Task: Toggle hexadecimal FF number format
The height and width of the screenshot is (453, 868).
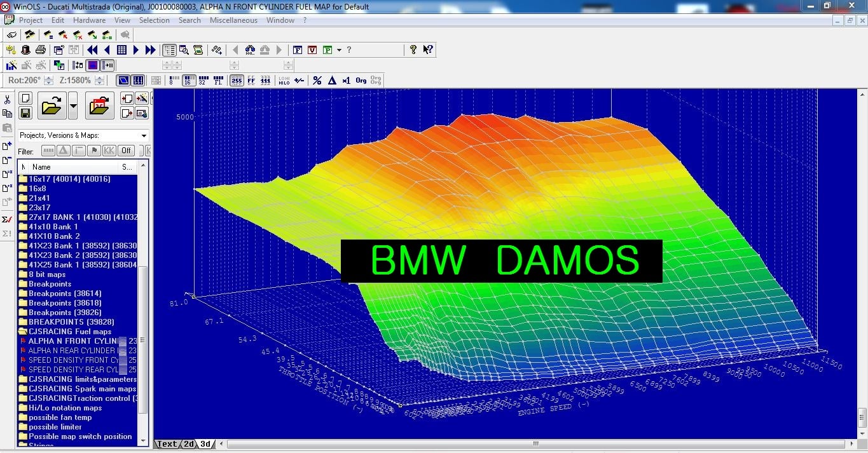Action: (x=251, y=81)
